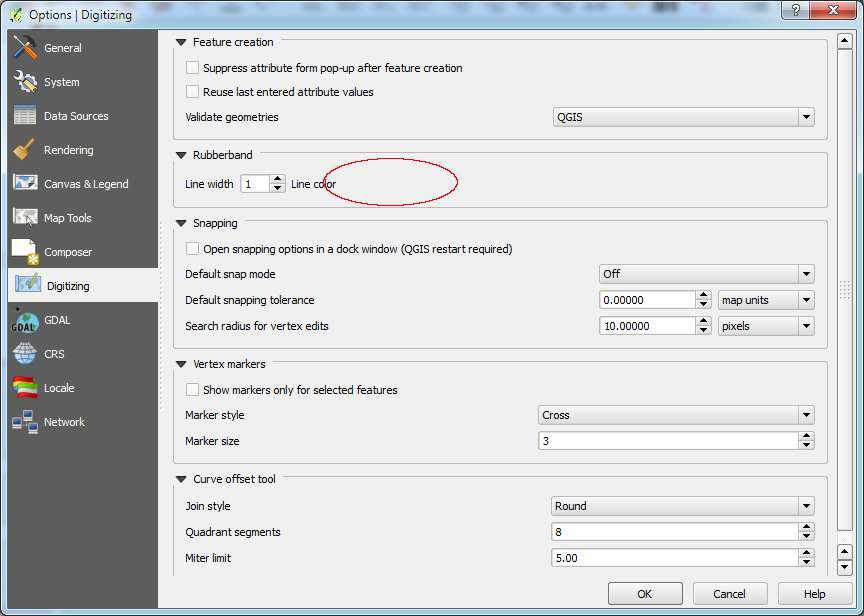Click the Search radius value field
The image size is (864, 616).
(x=647, y=326)
